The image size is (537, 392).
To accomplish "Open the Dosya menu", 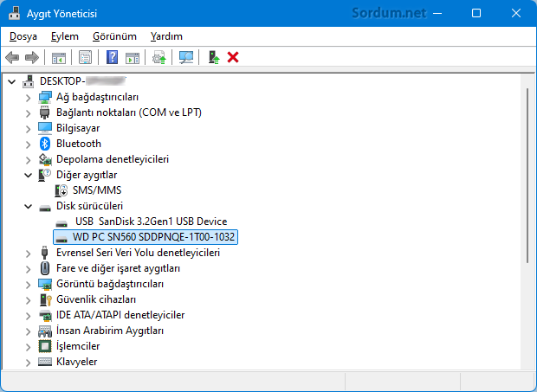I will coord(23,36).
